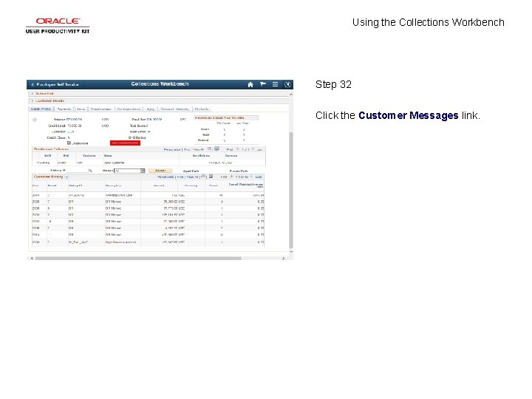This screenshot has height=399, width=532.
Task: Show previous row in Conversation Follow-up grid
Action: tap(237, 149)
